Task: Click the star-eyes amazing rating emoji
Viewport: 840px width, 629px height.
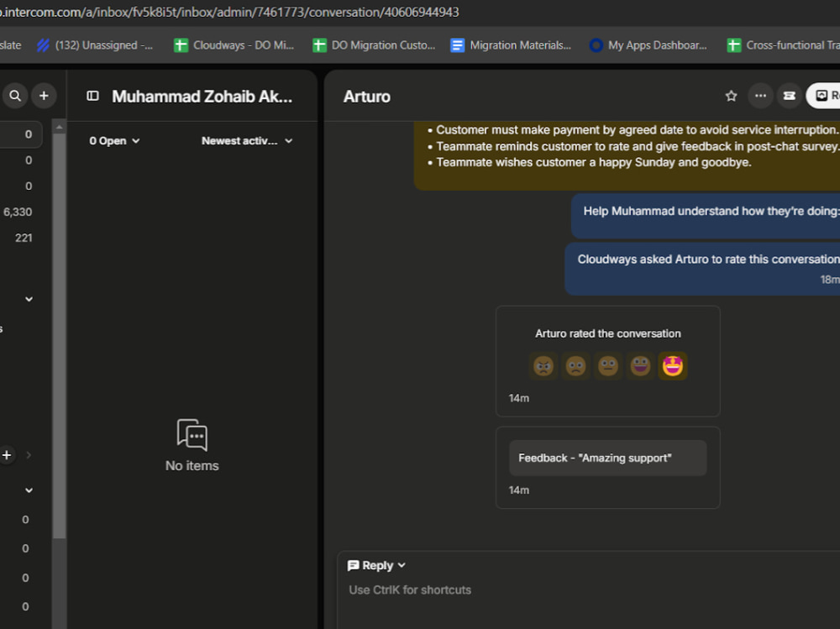Action: (x=673, y=366)
